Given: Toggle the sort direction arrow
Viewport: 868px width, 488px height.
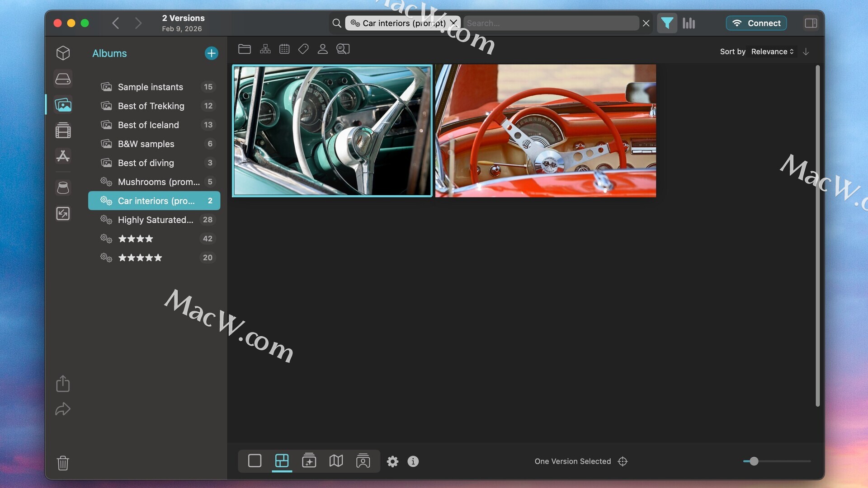Looking at the screenshot, I should click(806, 52).
